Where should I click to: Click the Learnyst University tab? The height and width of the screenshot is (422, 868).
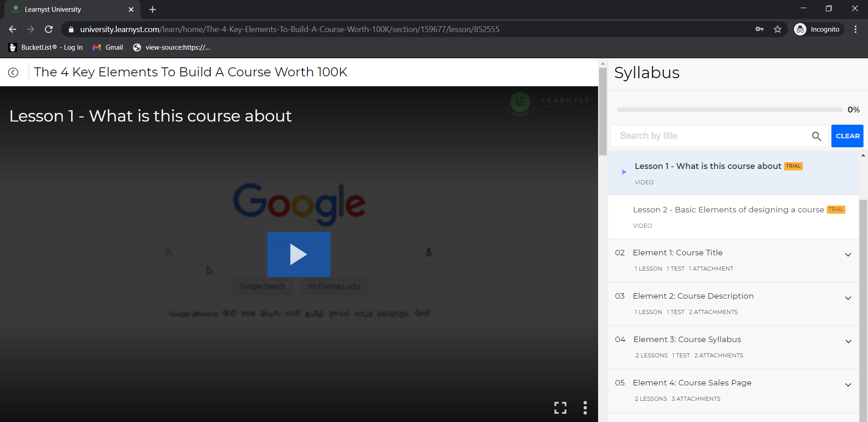[x=72, y=9]
